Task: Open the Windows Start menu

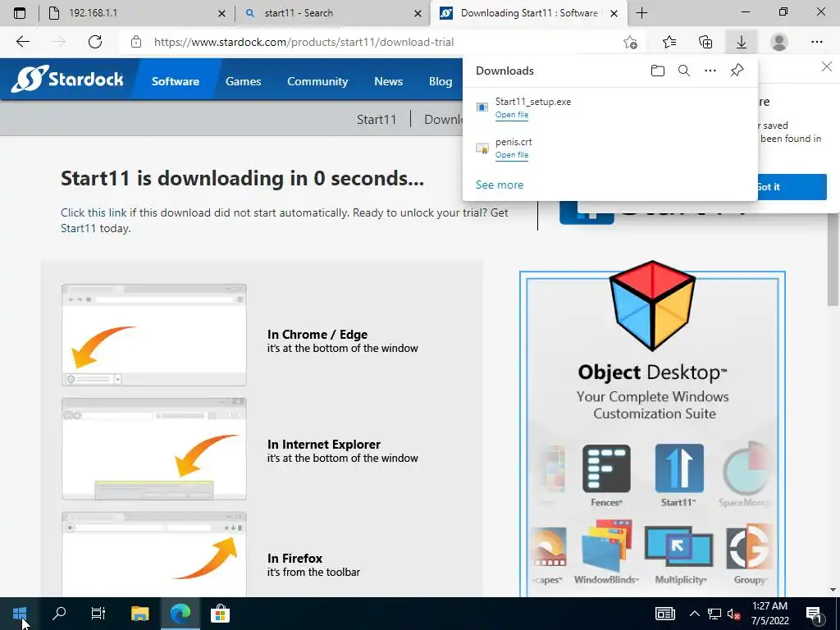Action: click(x=20, y=614)
